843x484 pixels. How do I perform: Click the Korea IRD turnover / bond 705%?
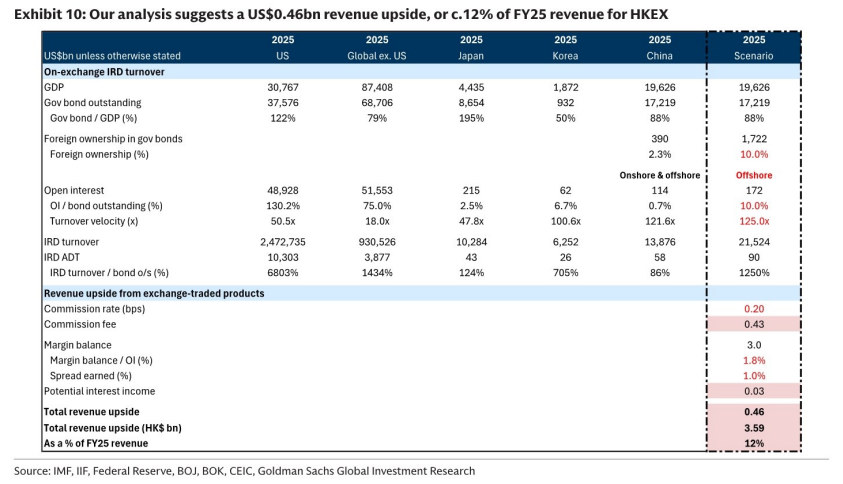566,273
